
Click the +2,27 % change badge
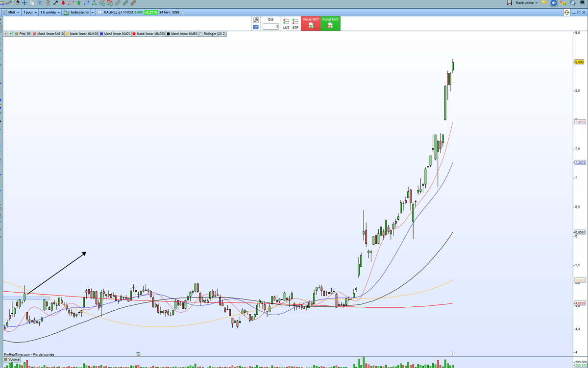[x=150, y=12]
